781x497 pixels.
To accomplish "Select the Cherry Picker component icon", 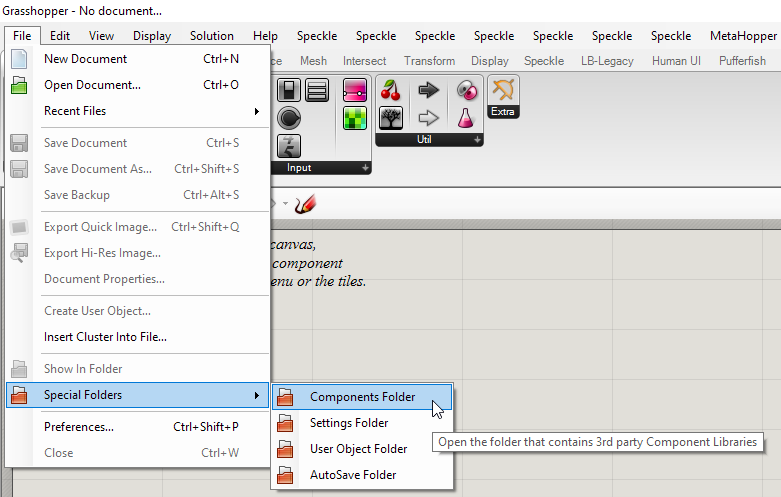I will point(391,90).
